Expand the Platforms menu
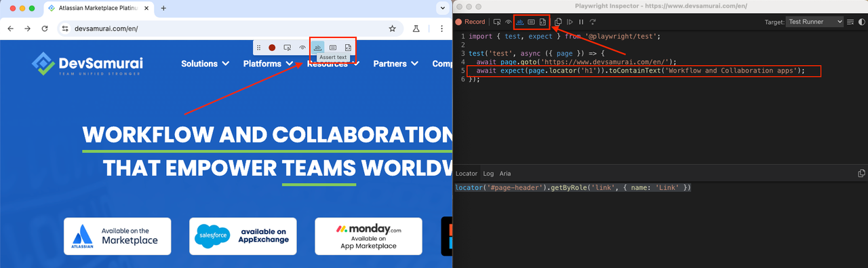The height and width of the screenshot is (268, 868). pos(268,64)
